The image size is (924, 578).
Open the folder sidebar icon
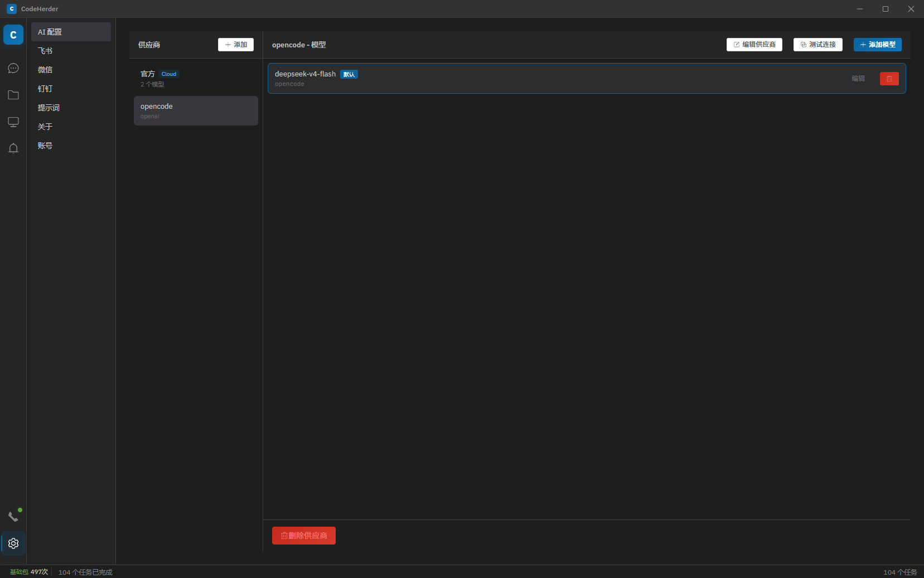tap(13, 95)
